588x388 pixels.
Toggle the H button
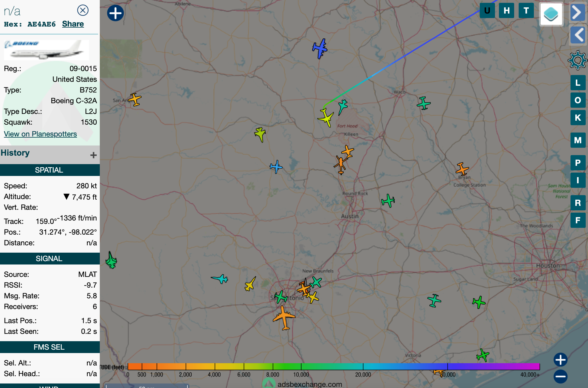(x=507, y=11)
